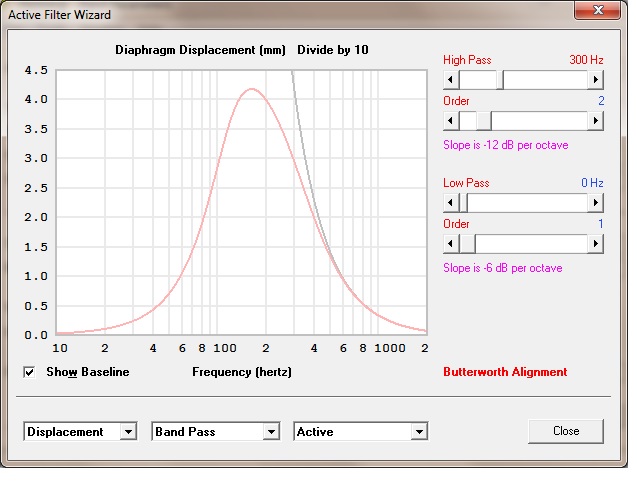This screenshot has height=484, width=638.
Task: Click the Butterworth Alignment label
Action: coord(505,372)
